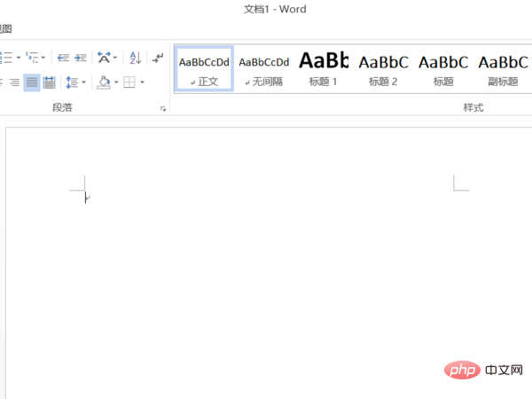This screenshot has height=399, width=532.
Task: Open the 段落 paragraph settings dialog launcher
Action: pos(162,108)
